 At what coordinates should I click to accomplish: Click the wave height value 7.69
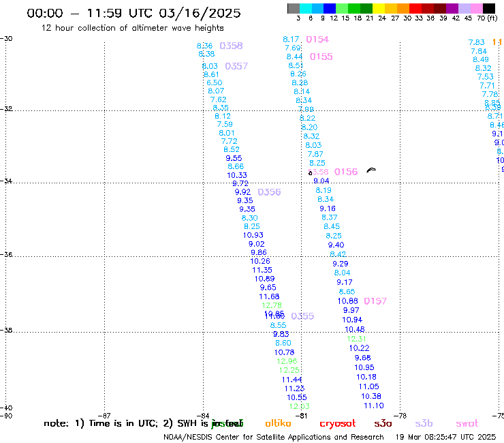pos(293,48)
